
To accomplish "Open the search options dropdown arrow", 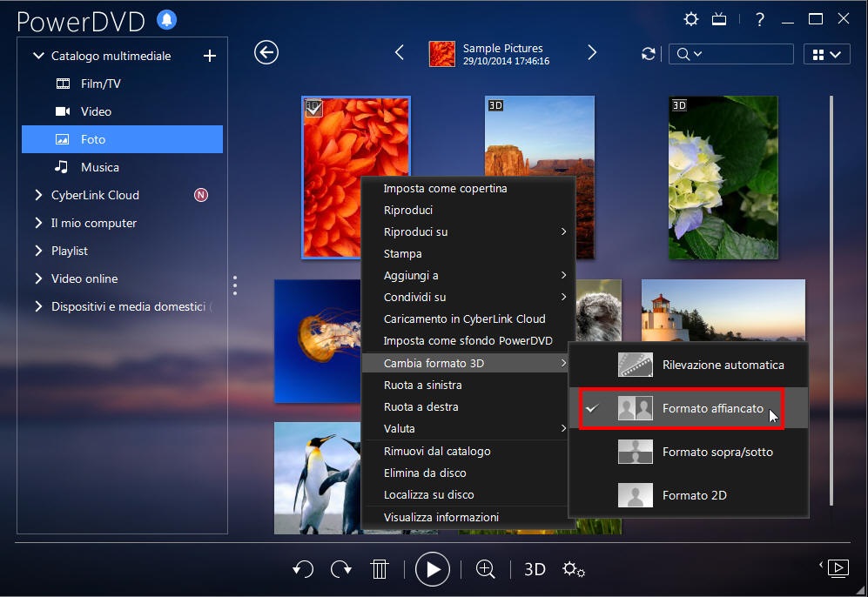I will 697,54.
